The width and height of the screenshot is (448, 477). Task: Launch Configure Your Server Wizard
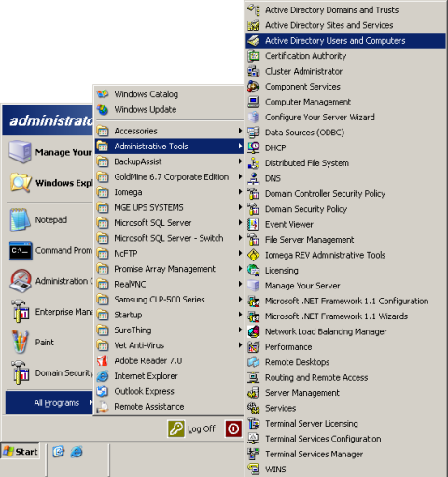tap(345, 117)
